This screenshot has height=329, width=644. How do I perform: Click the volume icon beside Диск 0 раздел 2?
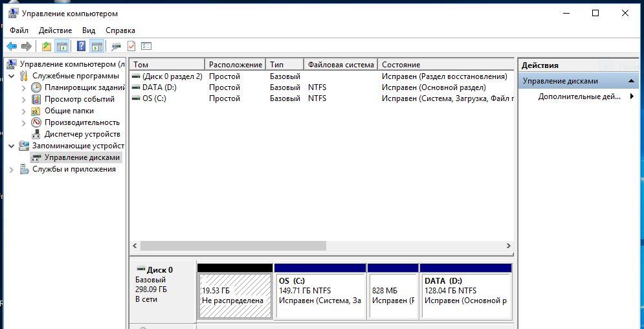click(136, 76)
